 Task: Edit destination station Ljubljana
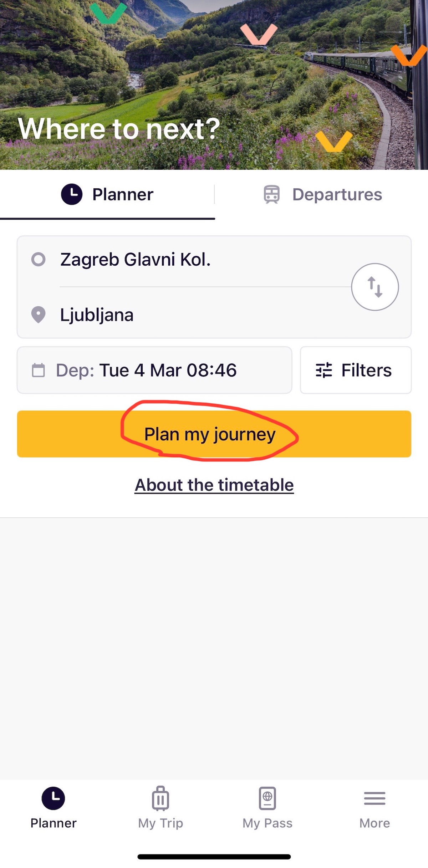coord(97,315)
